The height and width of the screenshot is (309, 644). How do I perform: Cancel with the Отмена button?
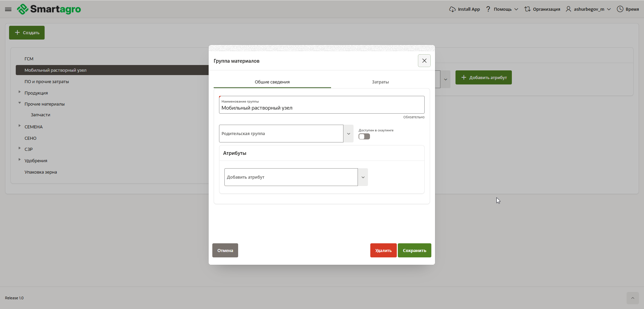tap(225, 250)
